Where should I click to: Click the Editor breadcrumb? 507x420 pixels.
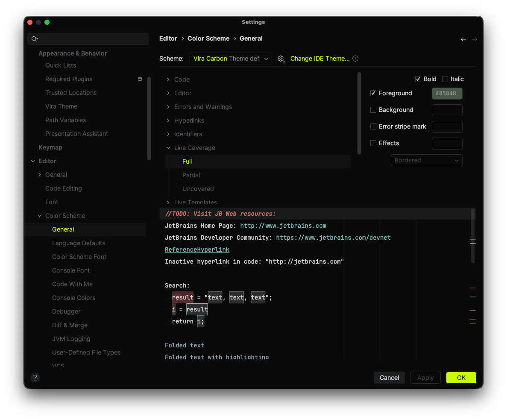168,38
